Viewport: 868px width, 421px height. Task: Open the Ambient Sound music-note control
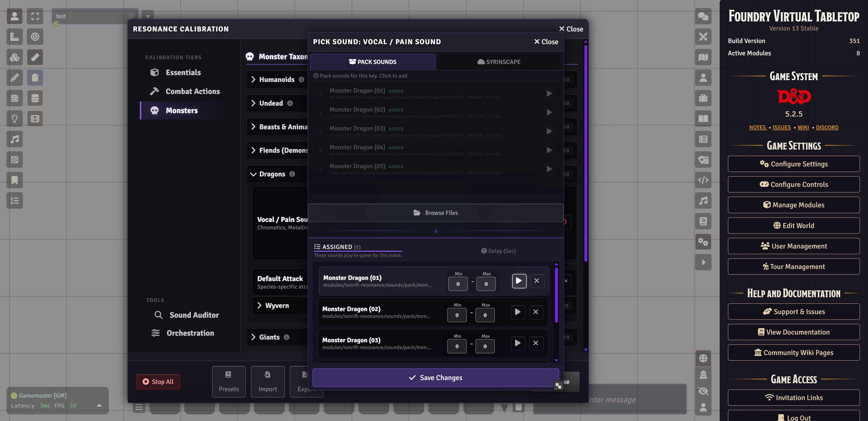pyautogui.click(x=15, y=139)
